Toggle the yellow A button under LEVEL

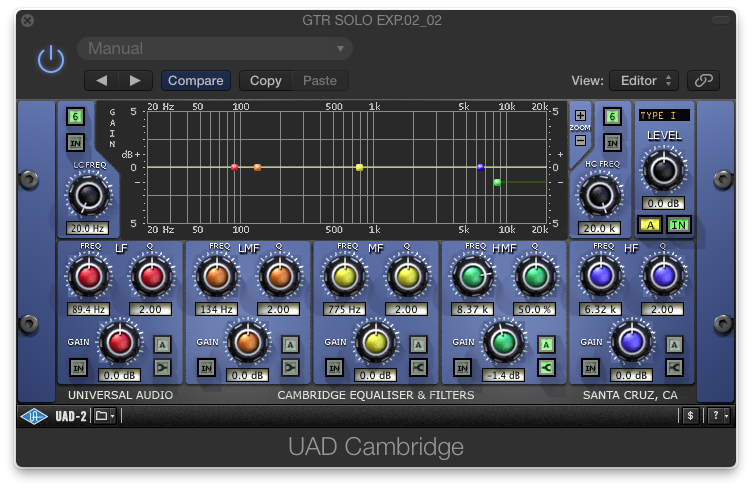(x=650, y=225)
